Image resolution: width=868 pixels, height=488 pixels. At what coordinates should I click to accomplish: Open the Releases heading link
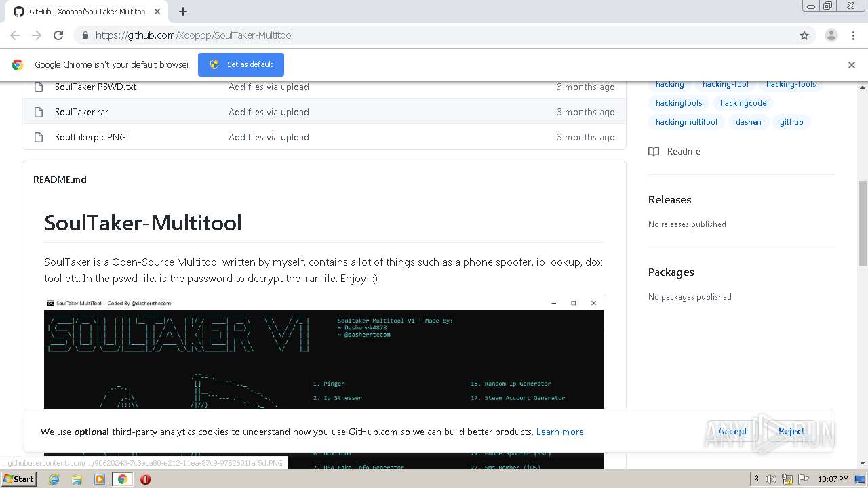pos(669,199)
